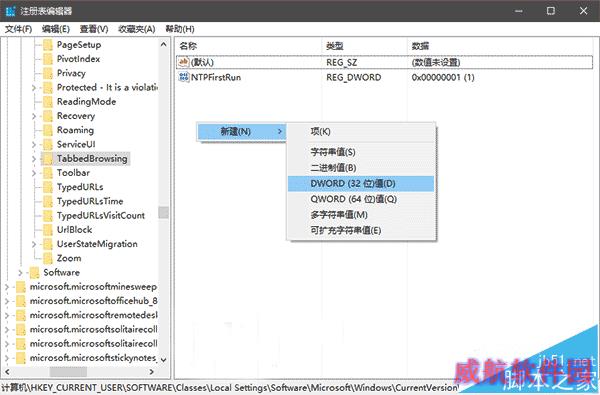
Task: Choose 字符串值(S) in the submenu
Action: coord(361,152)
